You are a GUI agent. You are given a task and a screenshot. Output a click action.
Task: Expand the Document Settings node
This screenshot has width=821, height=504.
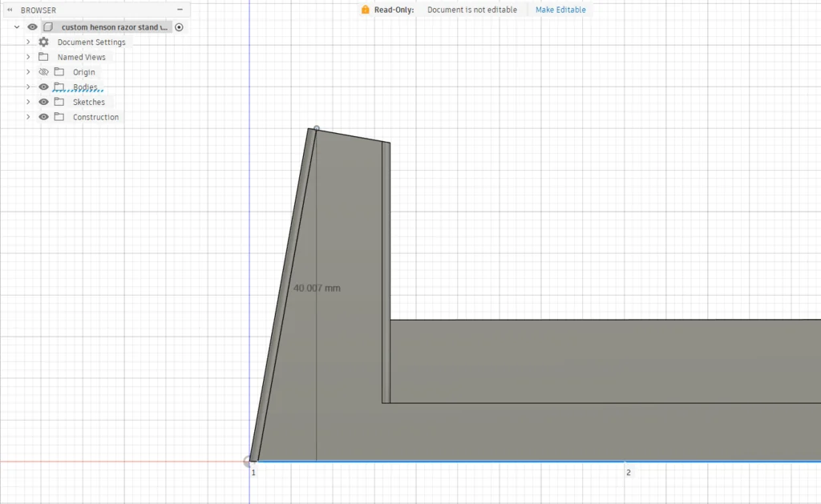(28, 42)
